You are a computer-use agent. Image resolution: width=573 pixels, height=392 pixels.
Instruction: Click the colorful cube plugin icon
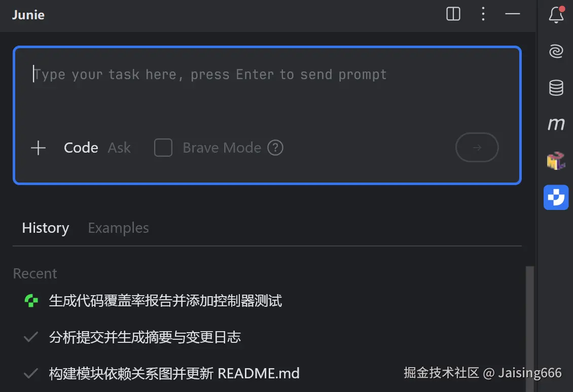556,161
